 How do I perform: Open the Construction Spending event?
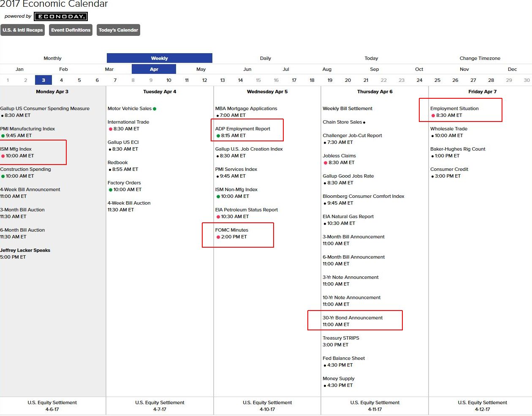25,169
